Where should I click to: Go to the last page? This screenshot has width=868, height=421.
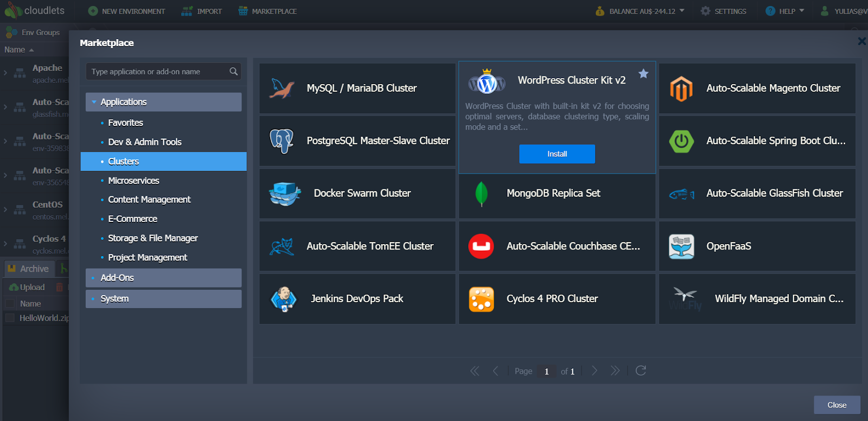(615, 371)
